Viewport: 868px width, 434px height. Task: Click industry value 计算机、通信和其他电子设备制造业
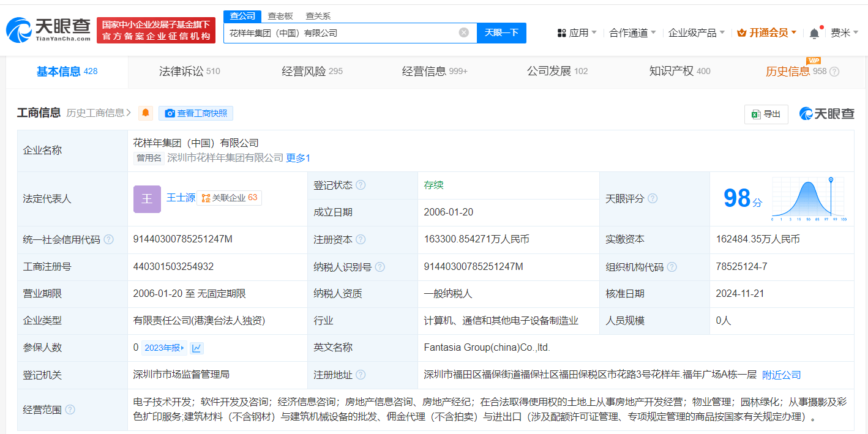(x=501, y=321)
